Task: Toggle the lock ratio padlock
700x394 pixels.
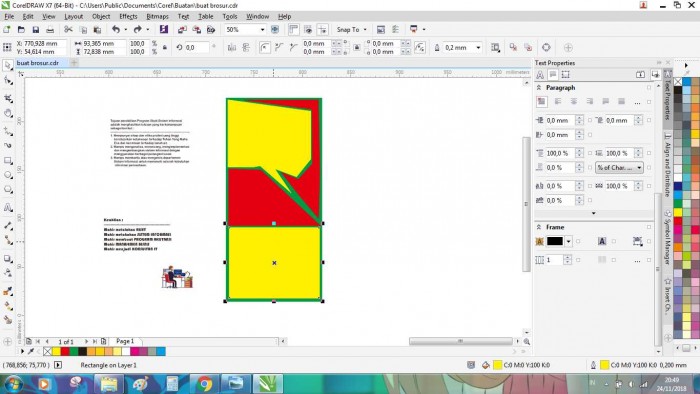Action: pos(165,47)
